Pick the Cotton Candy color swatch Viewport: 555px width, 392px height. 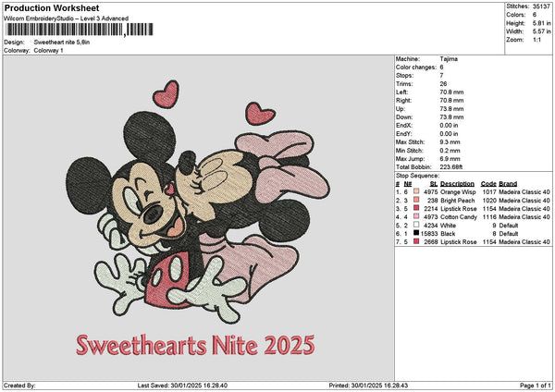(417, 216)
